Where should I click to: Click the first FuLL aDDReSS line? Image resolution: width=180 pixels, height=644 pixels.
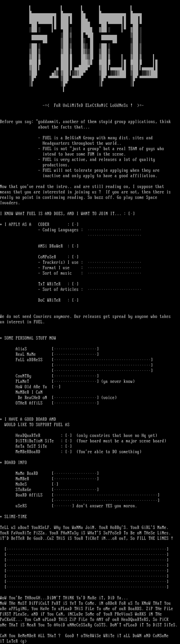point(102,360)
